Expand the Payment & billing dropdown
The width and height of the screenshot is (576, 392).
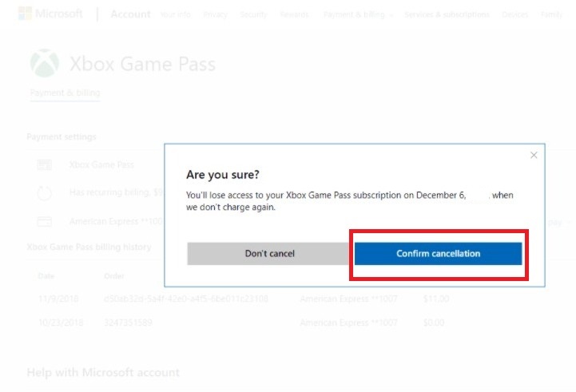pyautogui.click(x=357, y=15)
